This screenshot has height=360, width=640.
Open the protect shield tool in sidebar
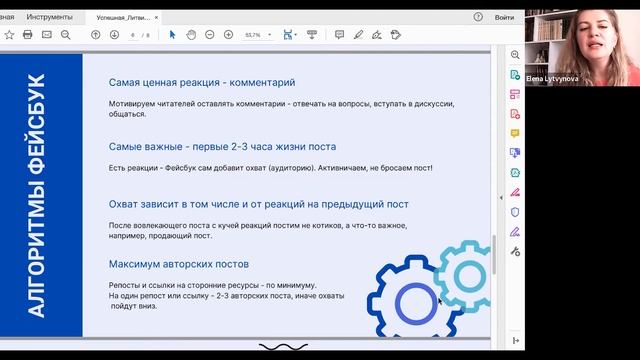click(x=515, y=212)
